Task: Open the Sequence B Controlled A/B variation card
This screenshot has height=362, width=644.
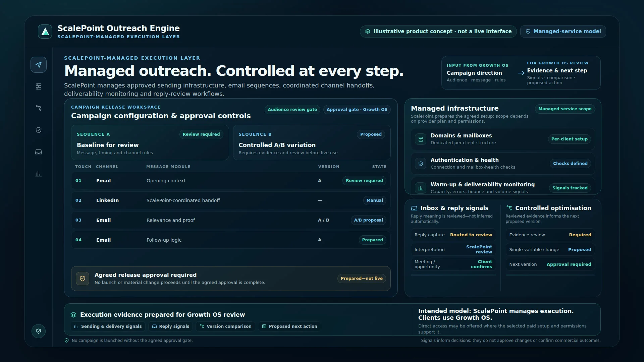Action: [312, 142]
